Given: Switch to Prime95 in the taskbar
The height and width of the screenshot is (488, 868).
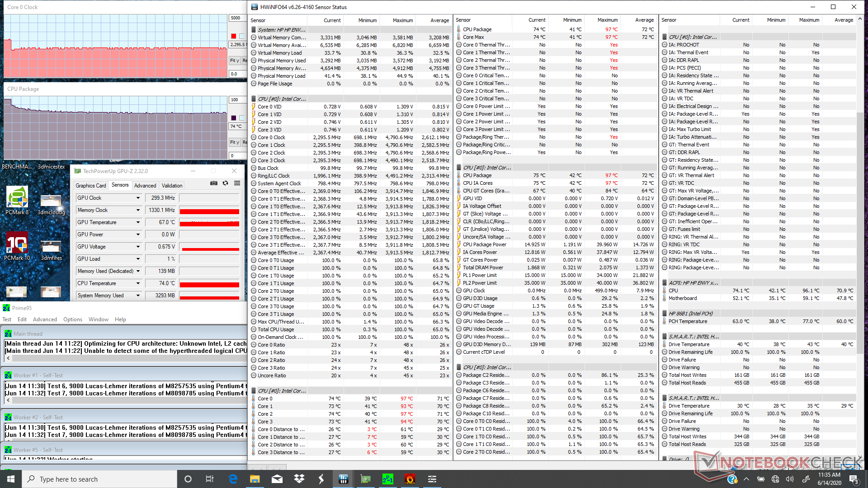Looking at the screenshot, I should [387, 479].
